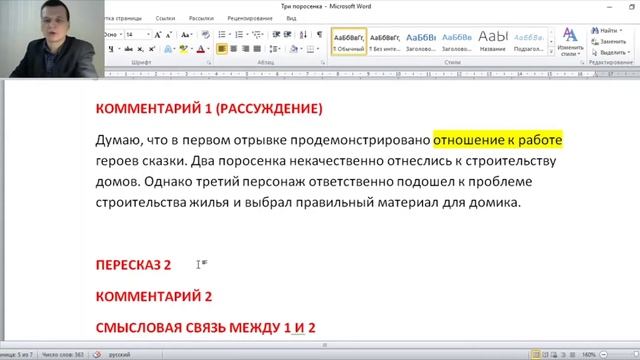The image size is (640, 360).
Task: Switch to Web Layout view
Action: pos(554,355)
